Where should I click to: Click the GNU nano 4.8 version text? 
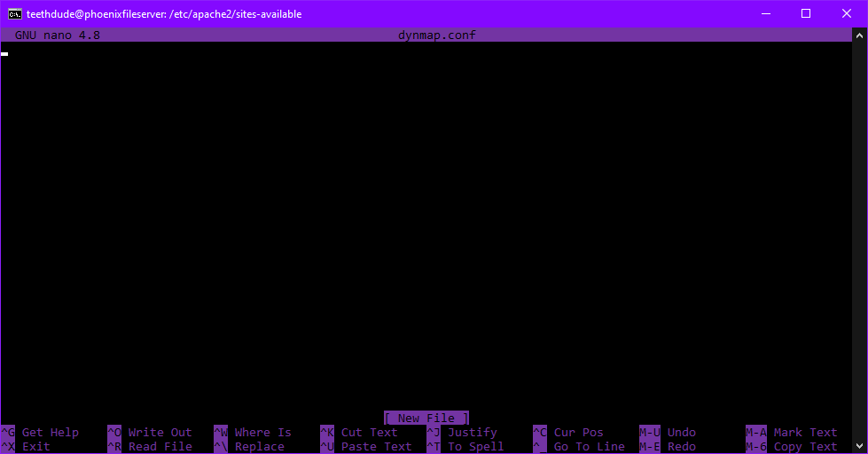pos(58,35)
